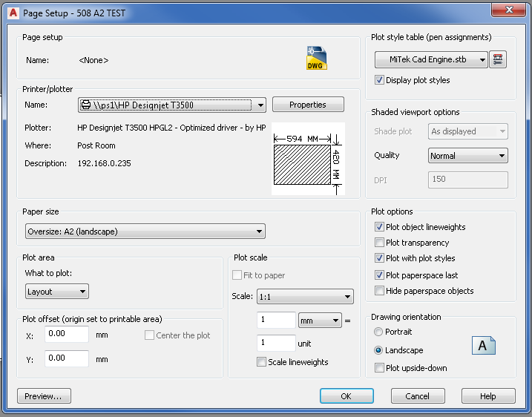The height and width of the screenshot is (417, 532).
Task: Open Help for Page Setup
Action: [488, 396]
